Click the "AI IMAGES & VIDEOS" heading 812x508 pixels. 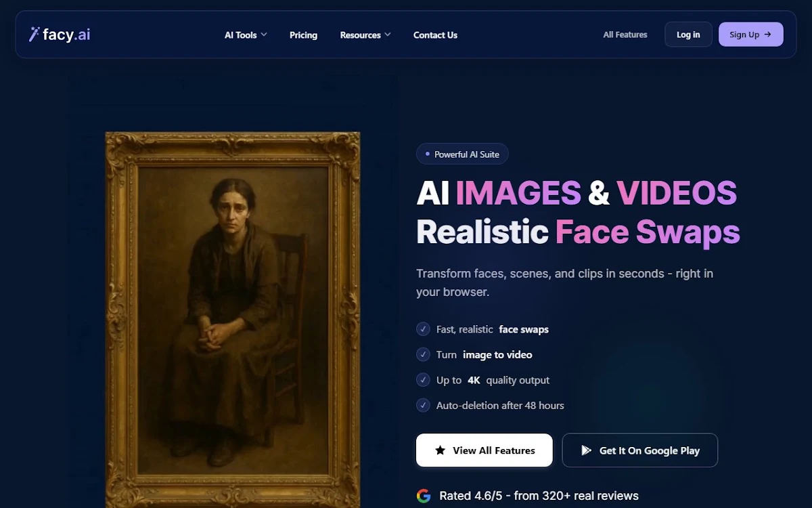(x=577, y=193)
